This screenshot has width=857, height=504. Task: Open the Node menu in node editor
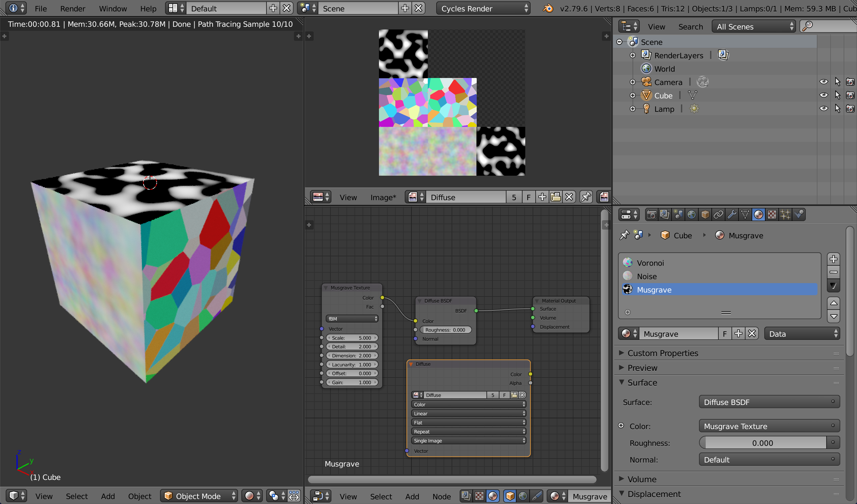(x=442, y=497)
